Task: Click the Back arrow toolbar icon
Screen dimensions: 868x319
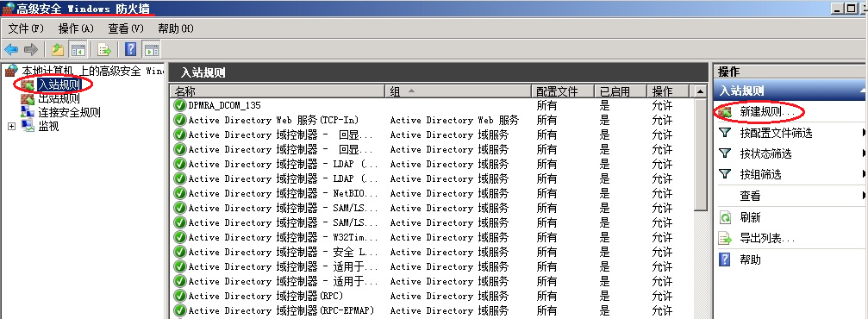Action: (x=10, y=50)
